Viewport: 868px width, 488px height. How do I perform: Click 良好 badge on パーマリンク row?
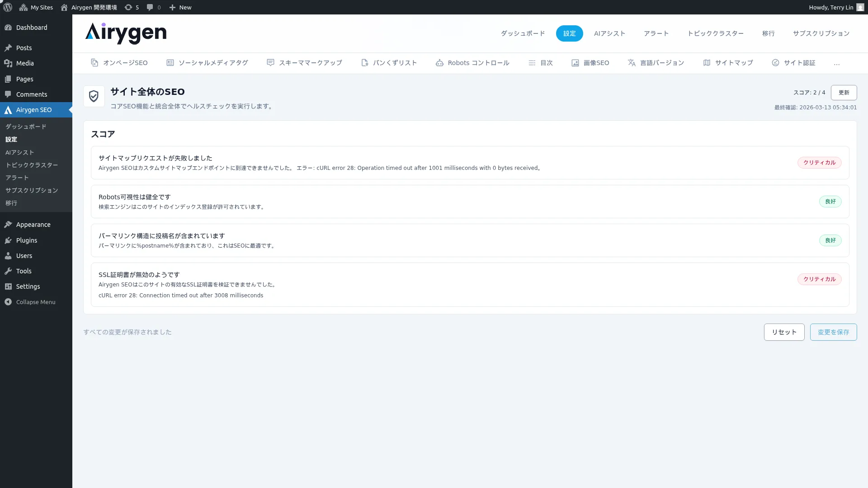[830, 240]
